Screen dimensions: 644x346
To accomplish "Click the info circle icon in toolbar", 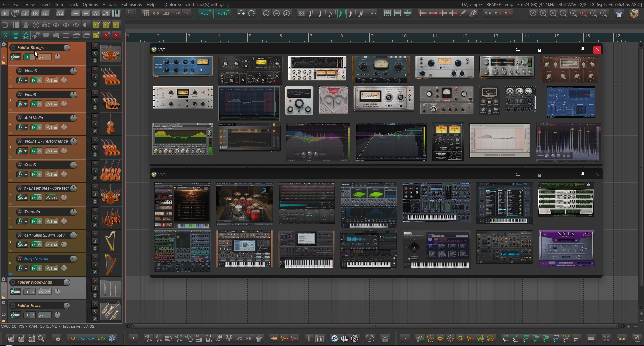I will (x=36, y=25).
